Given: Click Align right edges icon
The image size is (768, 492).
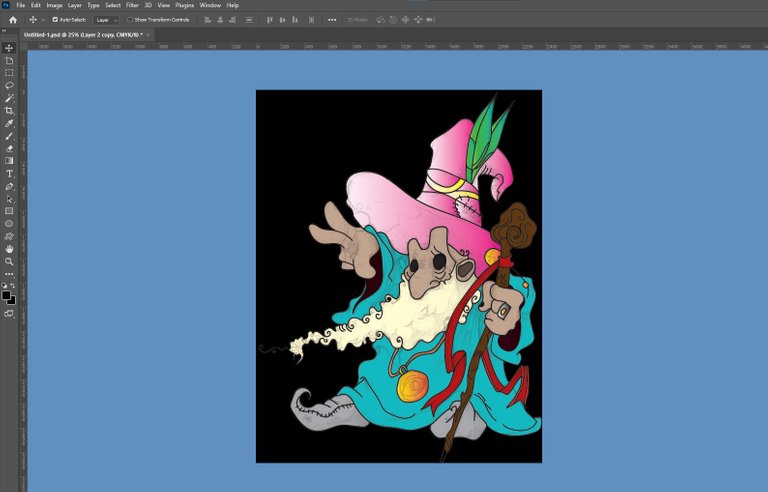Looking at the screenshot, I should (233, 20).
